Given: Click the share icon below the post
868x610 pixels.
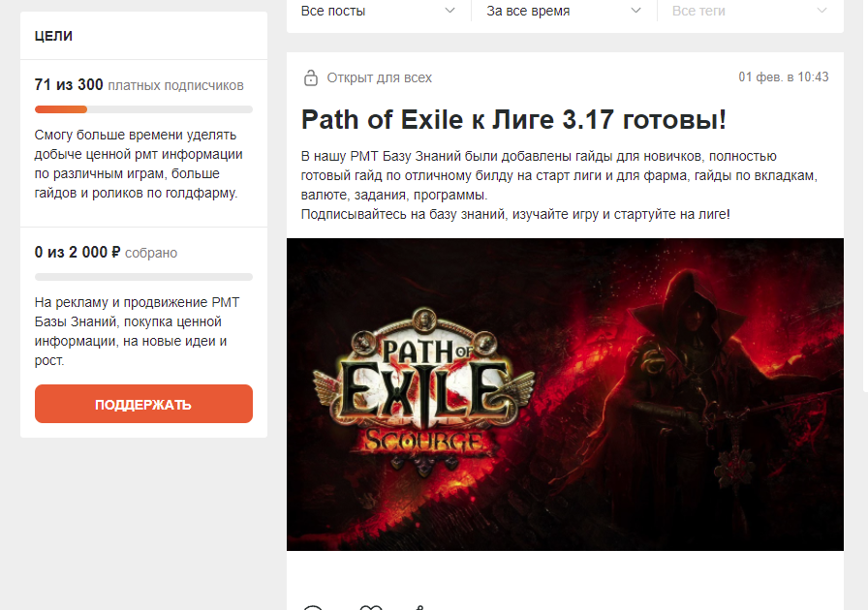Looking at the screenshot, I should click(420, 607).
